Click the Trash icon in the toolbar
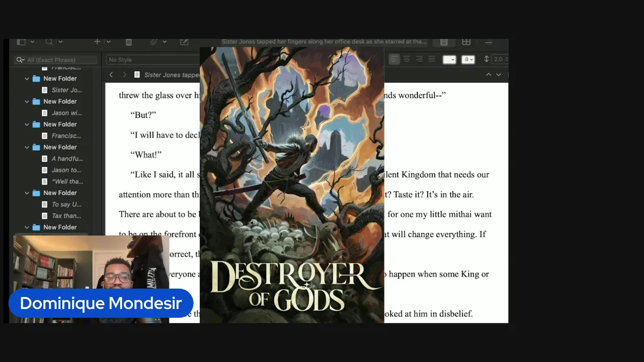 [128, 42]
